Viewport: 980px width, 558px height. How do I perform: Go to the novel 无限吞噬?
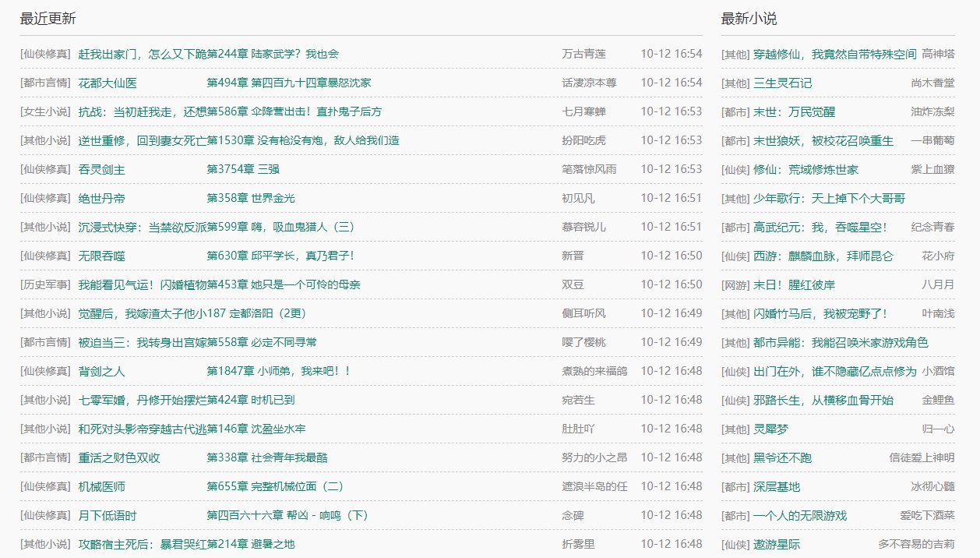point(101,256)
